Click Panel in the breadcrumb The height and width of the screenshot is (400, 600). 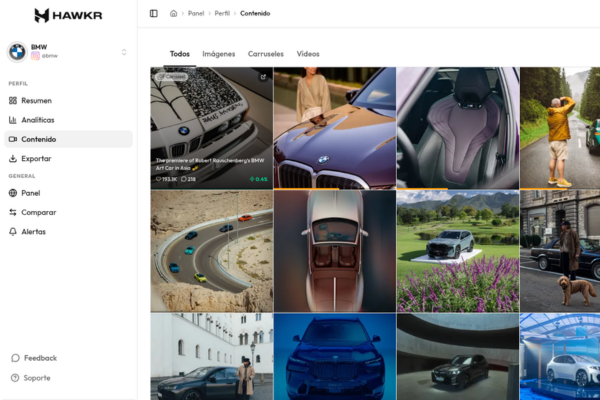[196, 13]
